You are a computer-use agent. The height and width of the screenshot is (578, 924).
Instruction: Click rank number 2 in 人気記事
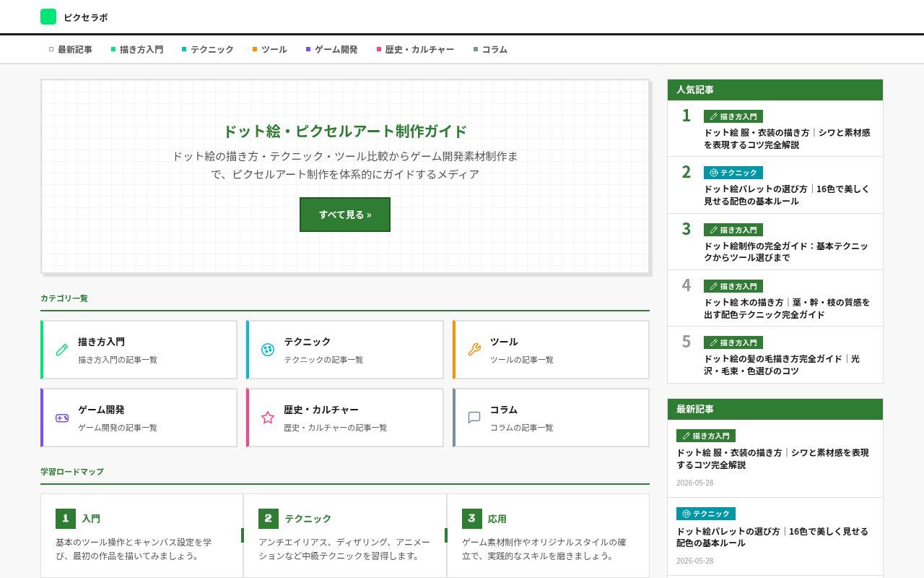687,172
